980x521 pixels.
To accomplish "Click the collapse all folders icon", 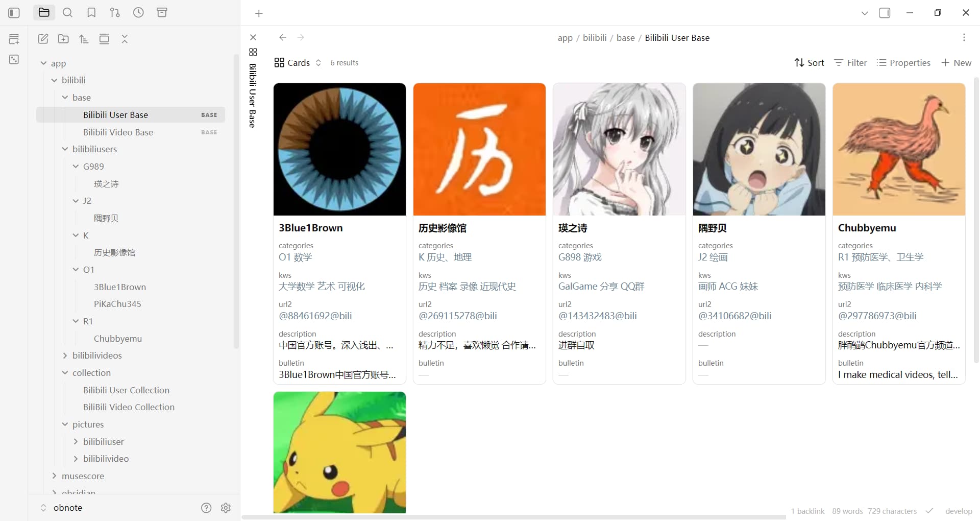I will coord(125,39).
